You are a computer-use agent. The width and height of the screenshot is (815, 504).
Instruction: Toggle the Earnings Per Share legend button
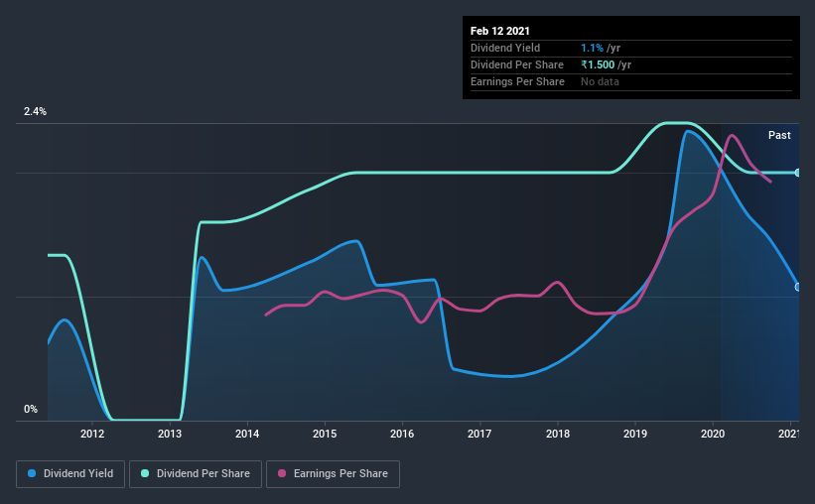coord(334,474)
